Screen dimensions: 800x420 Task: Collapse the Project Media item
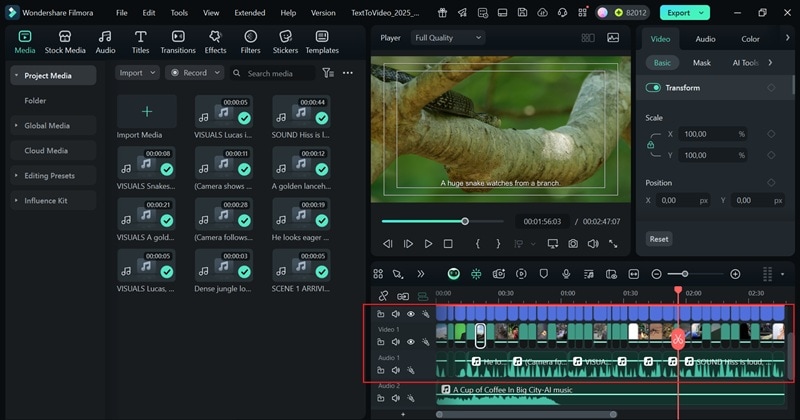(x=16, y=76)
